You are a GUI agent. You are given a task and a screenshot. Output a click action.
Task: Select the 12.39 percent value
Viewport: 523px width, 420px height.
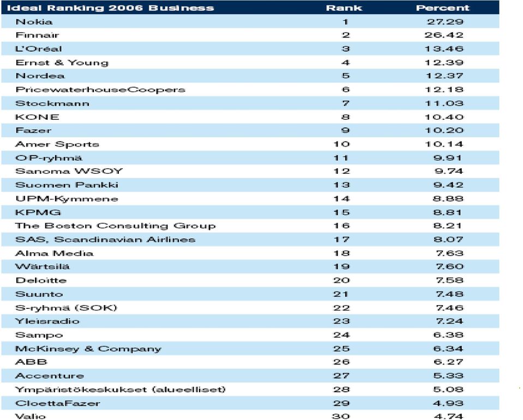444,63
